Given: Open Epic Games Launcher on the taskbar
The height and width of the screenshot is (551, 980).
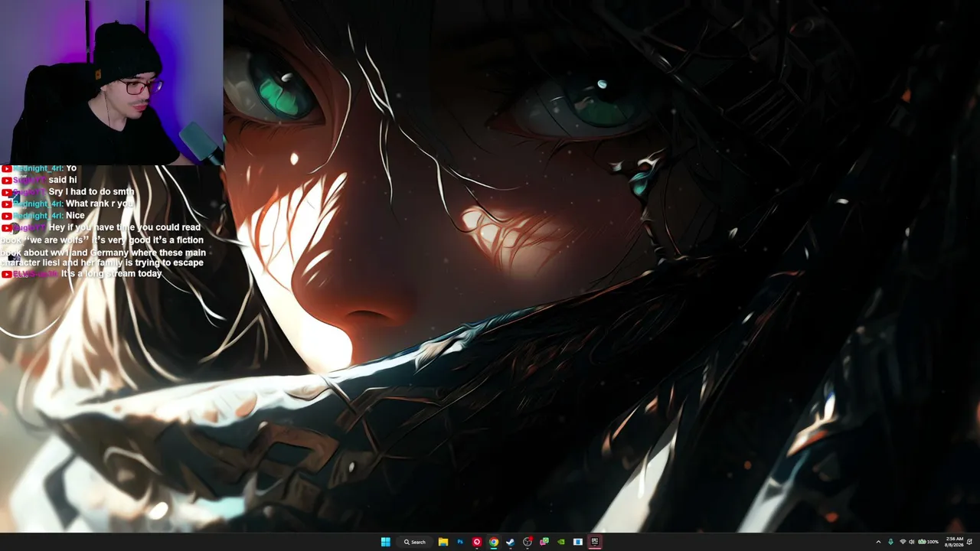Looking at the screenshot, I should coord(595,542).
